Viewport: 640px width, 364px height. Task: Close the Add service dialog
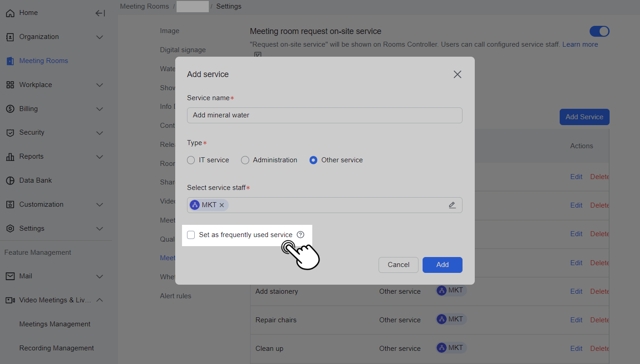[x=457, y=74]
